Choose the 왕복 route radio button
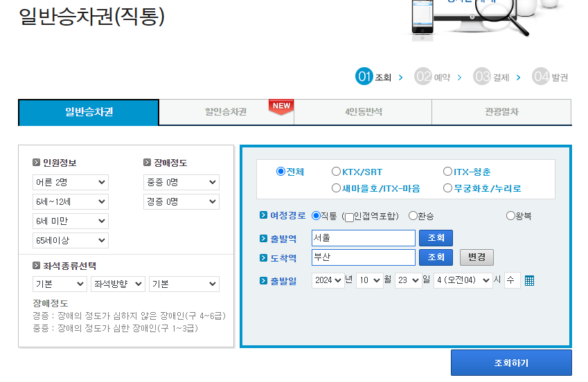Image resolution: width=588 pixels, height=382 pixels. point(510,215)
